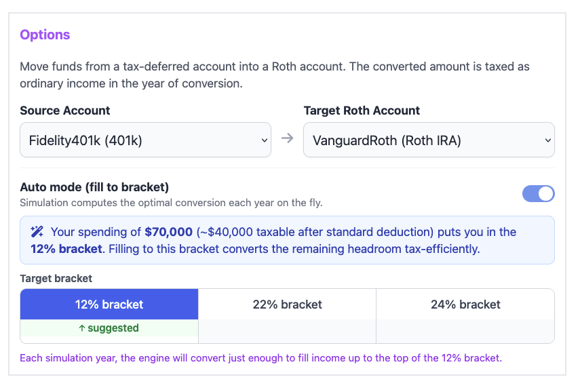
Task: Click the chevron on the VanguardRoth selector
Action: point(547,140)
